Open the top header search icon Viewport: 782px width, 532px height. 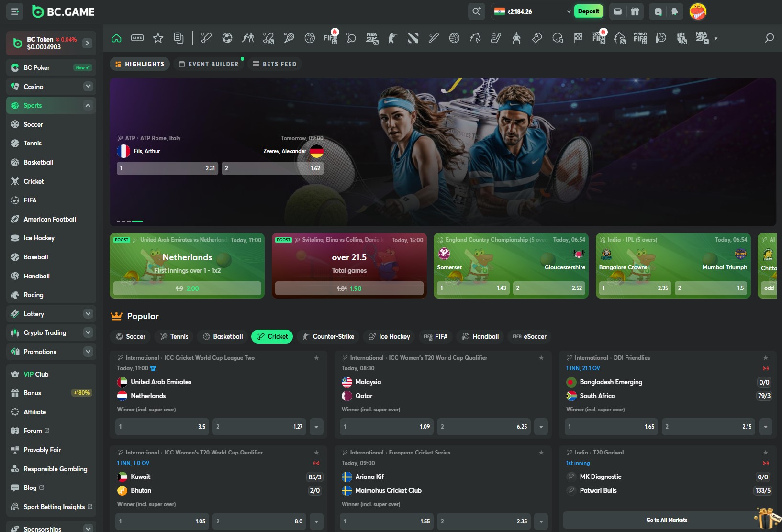pyautogui.click(x=476, y=11)
